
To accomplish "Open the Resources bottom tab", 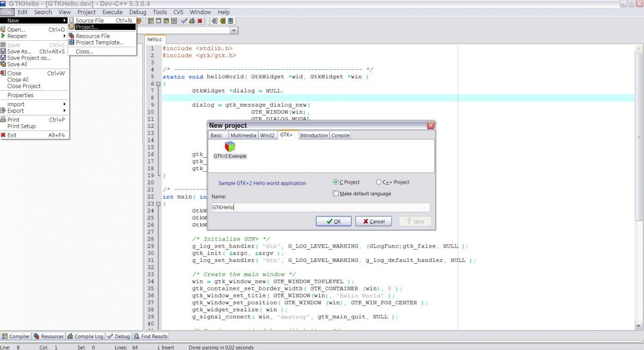I will coord(49,337).
